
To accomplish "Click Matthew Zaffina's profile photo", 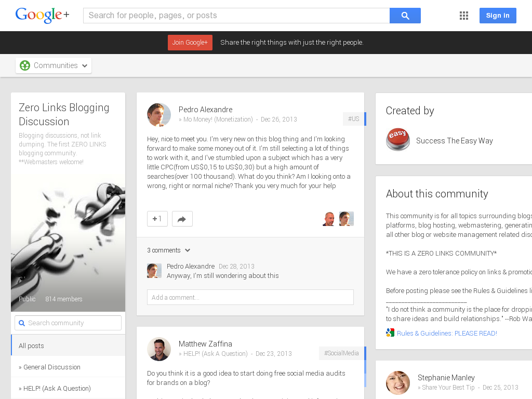I will pos(159,349).
